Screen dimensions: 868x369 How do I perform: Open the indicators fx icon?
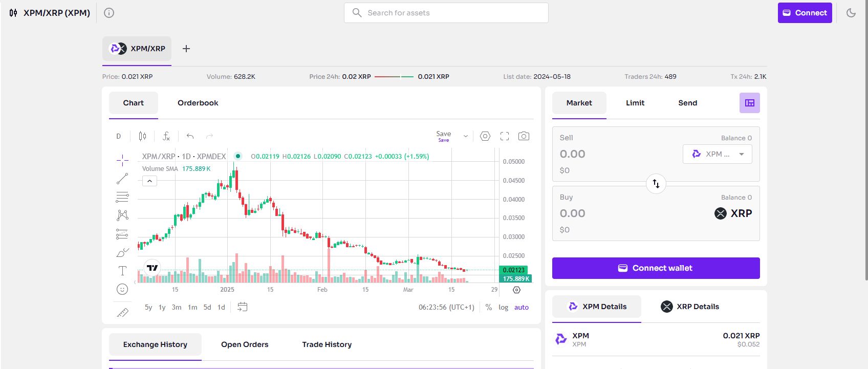(x=166, y=136)
